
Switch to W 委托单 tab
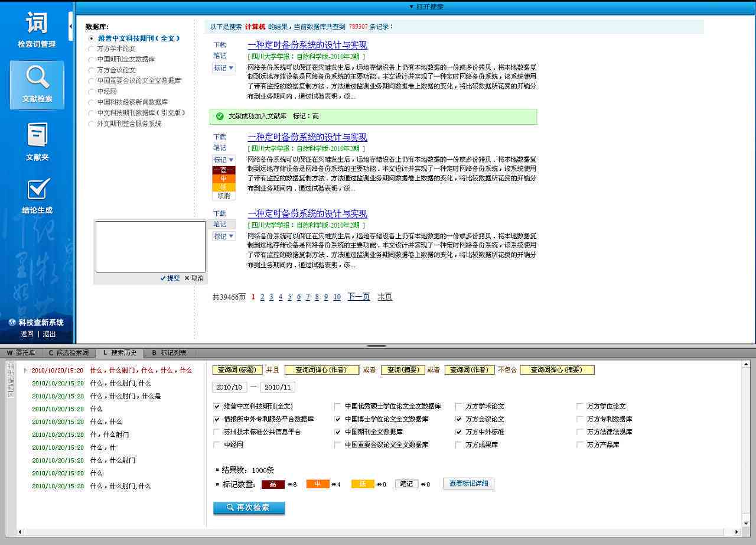(x=21, y=353)
